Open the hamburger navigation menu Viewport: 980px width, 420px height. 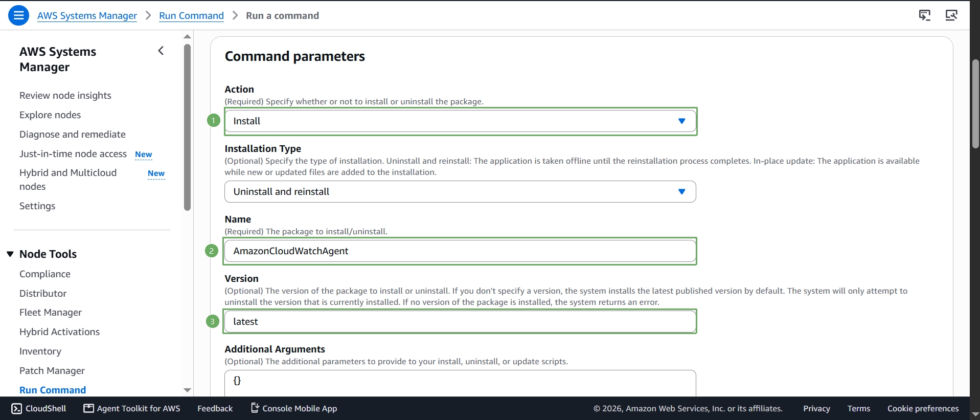click(18, 15)
